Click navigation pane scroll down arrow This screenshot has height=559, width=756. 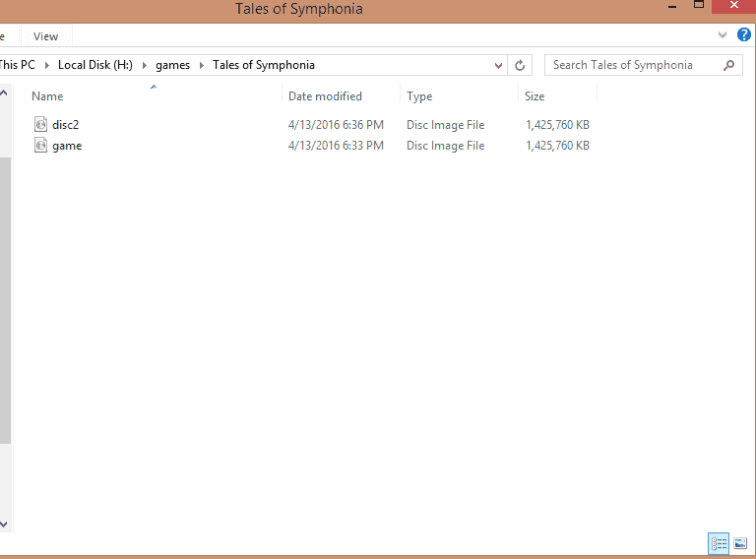click(4, 525)
